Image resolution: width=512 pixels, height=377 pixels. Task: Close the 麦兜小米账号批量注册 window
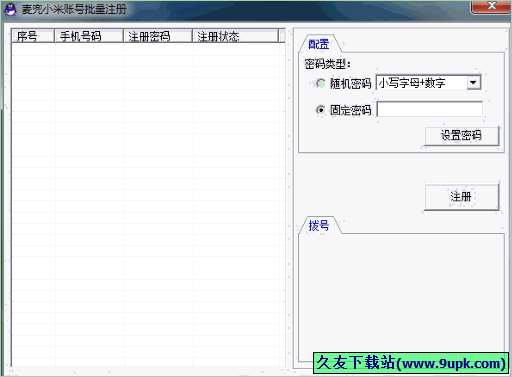(491, 6)
